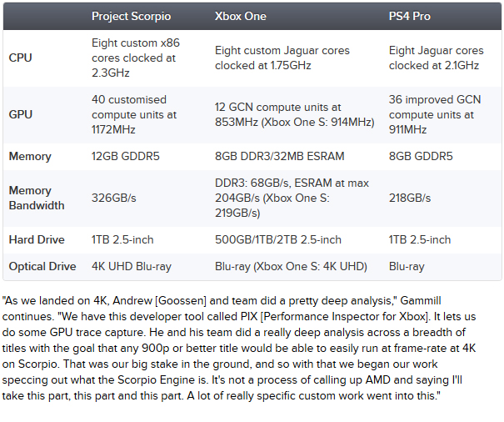Select the CPU row label
The height and width of the screenshot is (422, 504).
pos(20,58)
